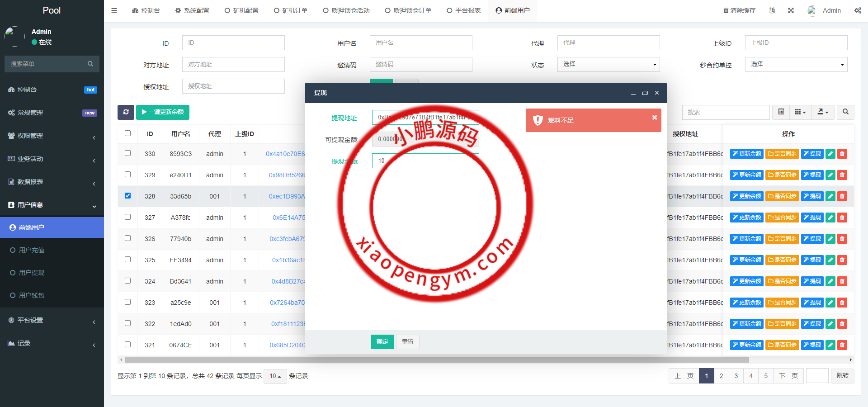Click the hamburger menu toggle icon
This screenshot has width=868, height=407.
[114, 10]
